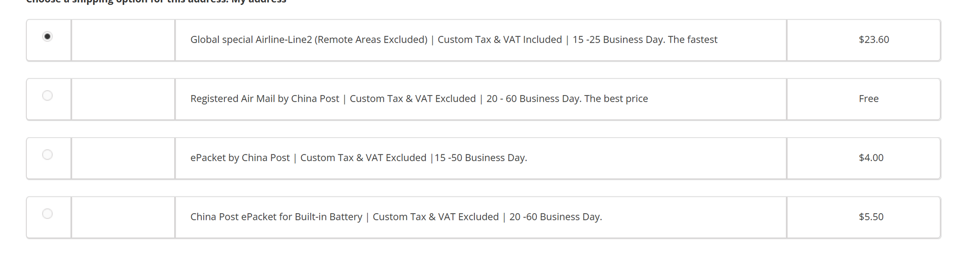Click the "The best price" label text
Image resolution: width=980 pixels, height=261 pixels.
pos(616,99)
